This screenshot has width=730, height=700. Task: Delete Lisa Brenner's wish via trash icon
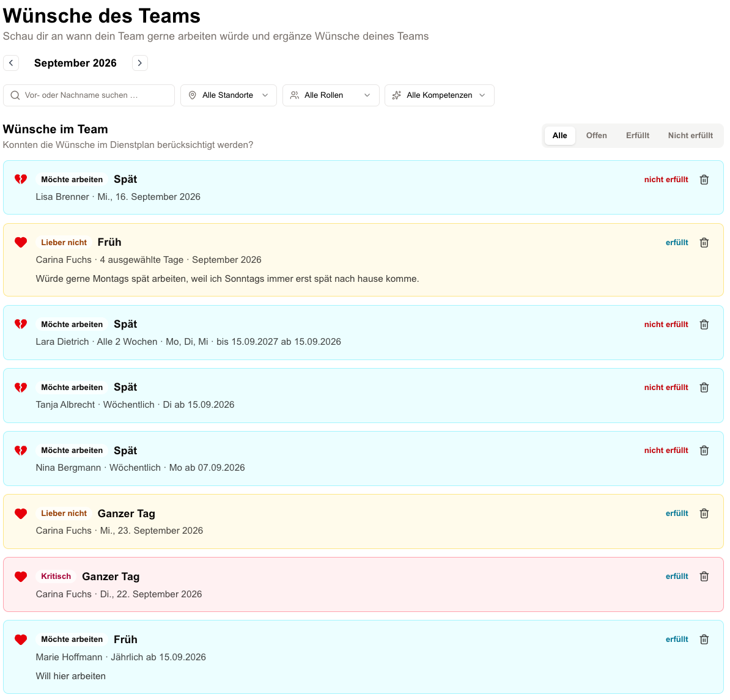(x=704, y=180)
